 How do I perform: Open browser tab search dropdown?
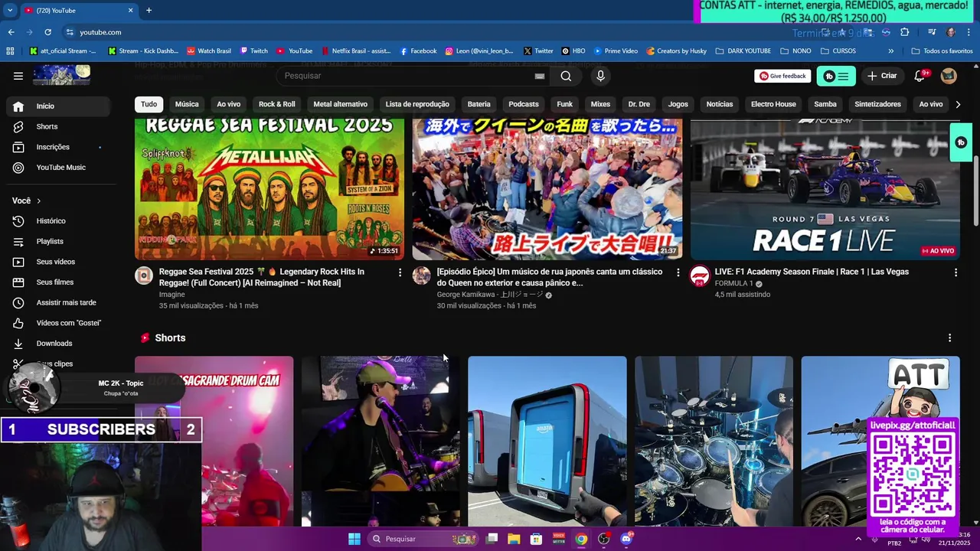point(10,10)
